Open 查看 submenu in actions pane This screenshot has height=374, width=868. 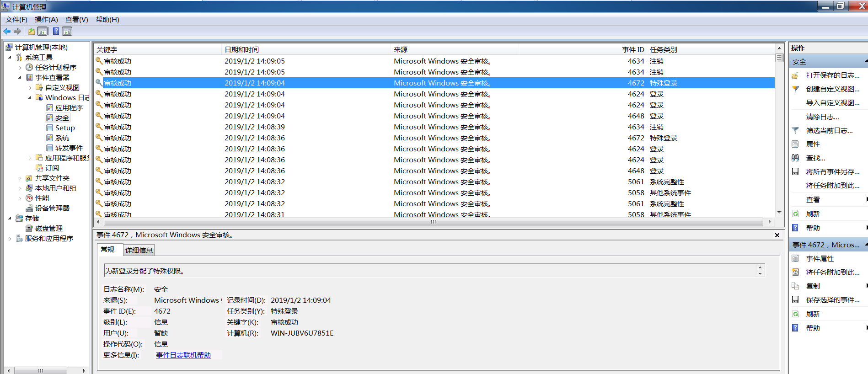[813, 199]
